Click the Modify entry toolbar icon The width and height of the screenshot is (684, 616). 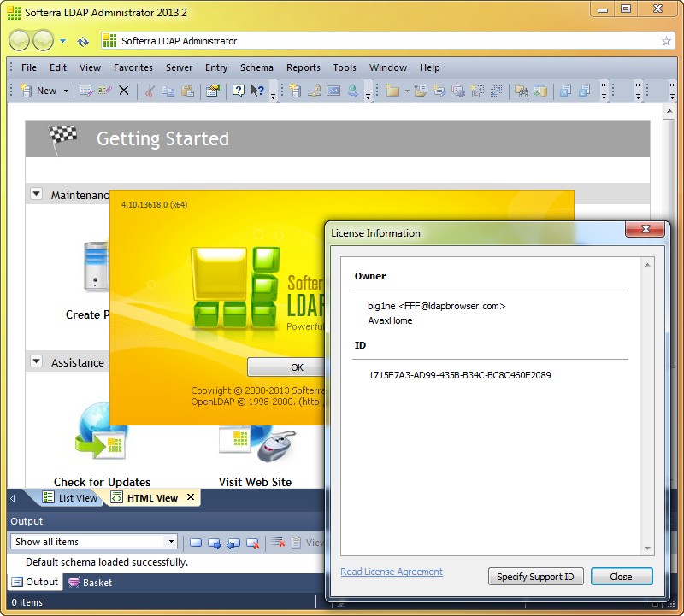tap(86, 91)
